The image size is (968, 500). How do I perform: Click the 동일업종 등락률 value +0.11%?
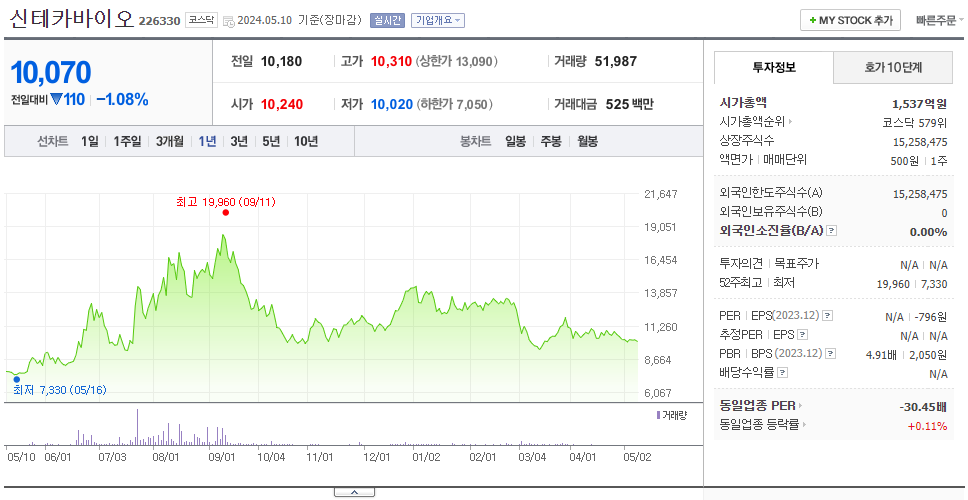coord(927,426)
